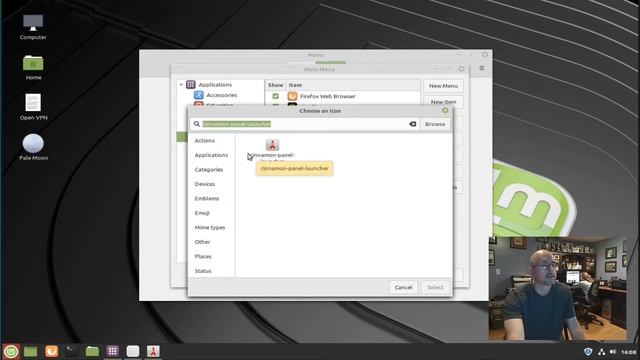The width and height of the screenshot is (640, 360).
Task: Cancel the Choose an icon dialog
Action: click(403, 287)
